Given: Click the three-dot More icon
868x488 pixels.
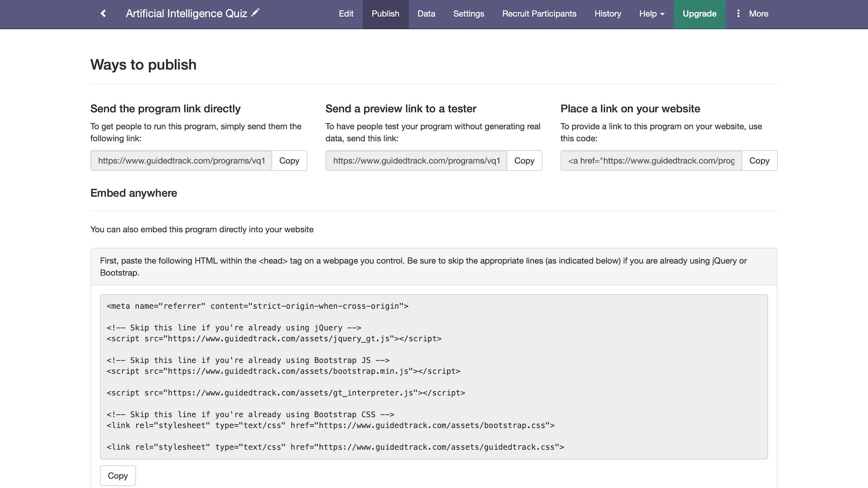Looking at the screenshot, I should 738,14.
